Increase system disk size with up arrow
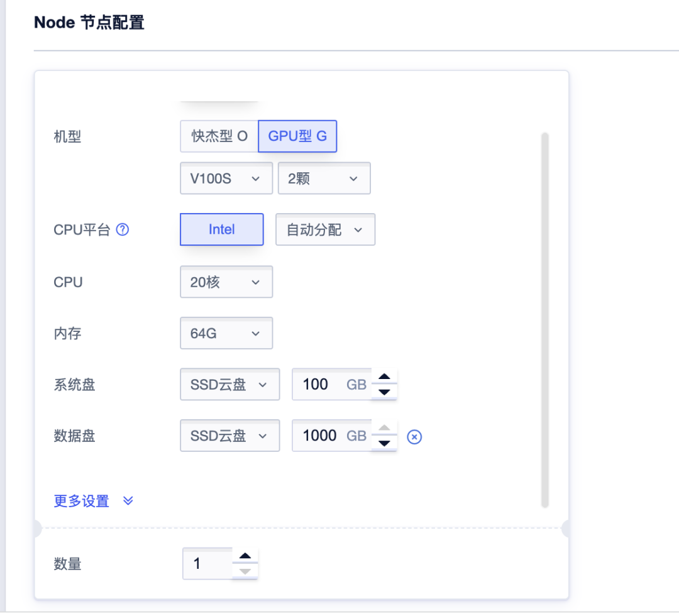The width and height of the screenshot is (679, 616). [384, 376]
